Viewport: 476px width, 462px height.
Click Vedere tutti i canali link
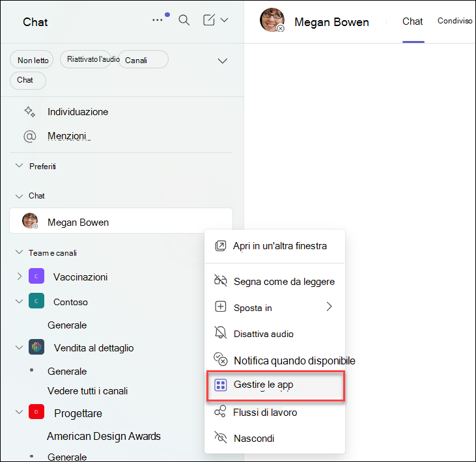point(87,391)
